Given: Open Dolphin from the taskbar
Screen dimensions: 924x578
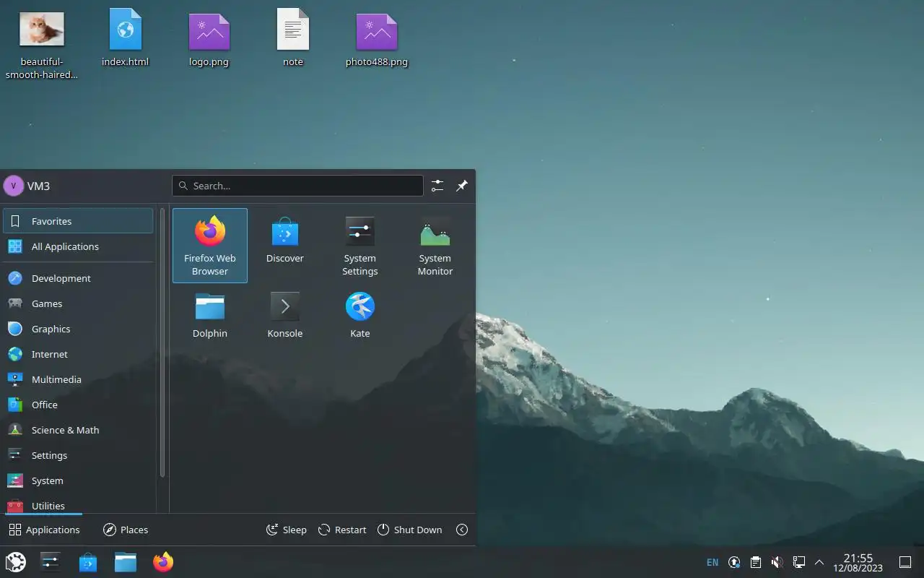Looking at the screenshot, I should coord(126,561).
